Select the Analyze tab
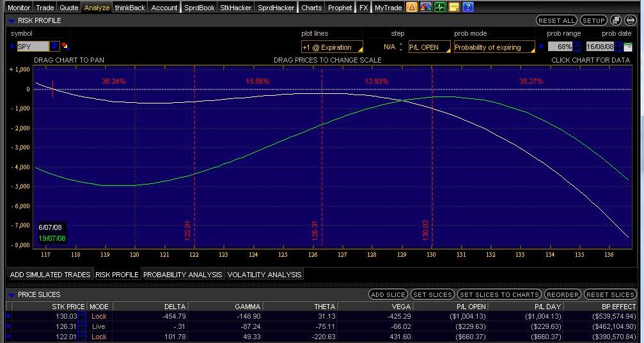 (97, 8)
